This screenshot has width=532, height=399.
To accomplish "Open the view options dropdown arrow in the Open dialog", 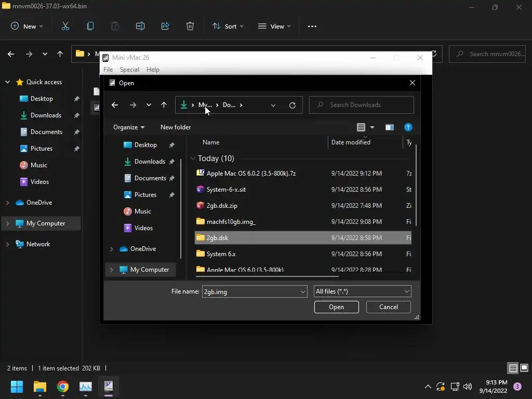I will (x=372, y=127).
